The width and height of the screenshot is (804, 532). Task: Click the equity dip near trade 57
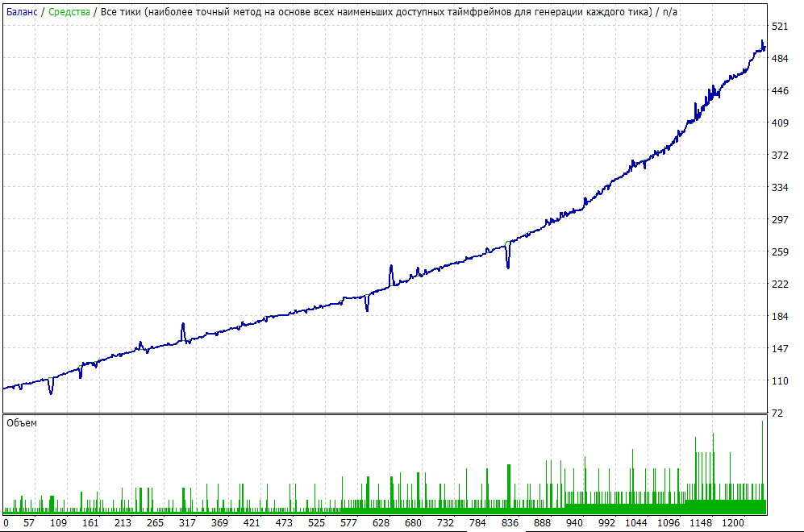point(51,392)
